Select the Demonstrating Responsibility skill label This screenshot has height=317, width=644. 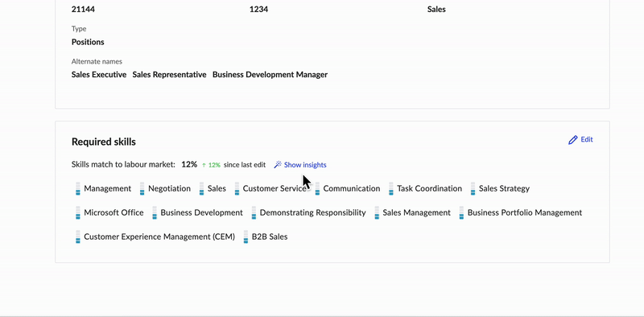[312, 212]
